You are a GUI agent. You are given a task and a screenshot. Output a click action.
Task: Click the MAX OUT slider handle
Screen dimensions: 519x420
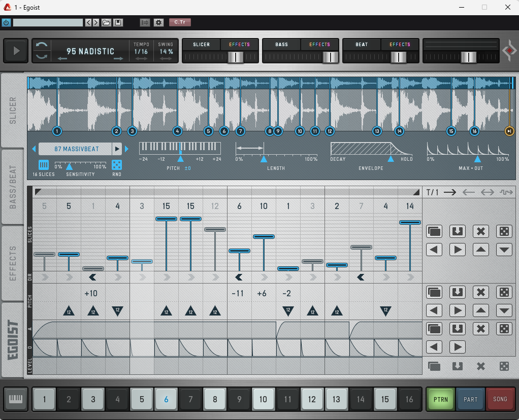point(478,159)
